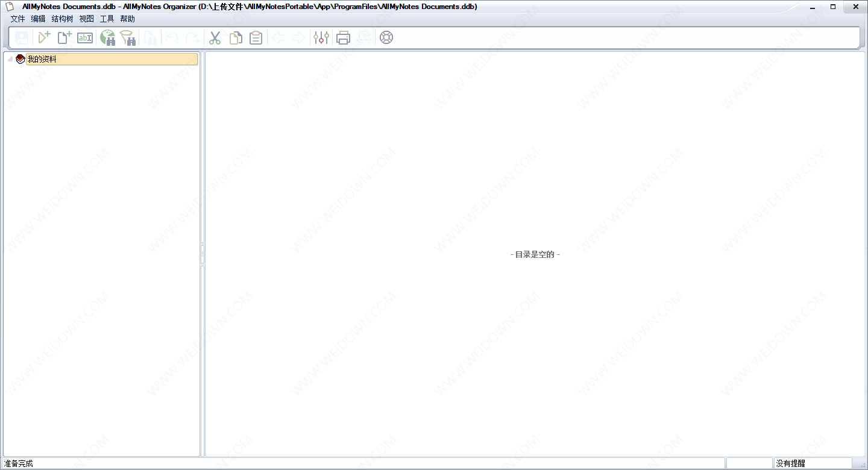Click the greyed-out find-in-note icon

click(x=150, y=38)
